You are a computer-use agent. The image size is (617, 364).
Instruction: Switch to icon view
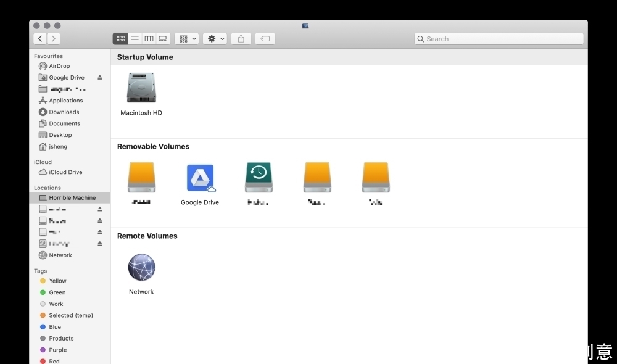(120, 39)
